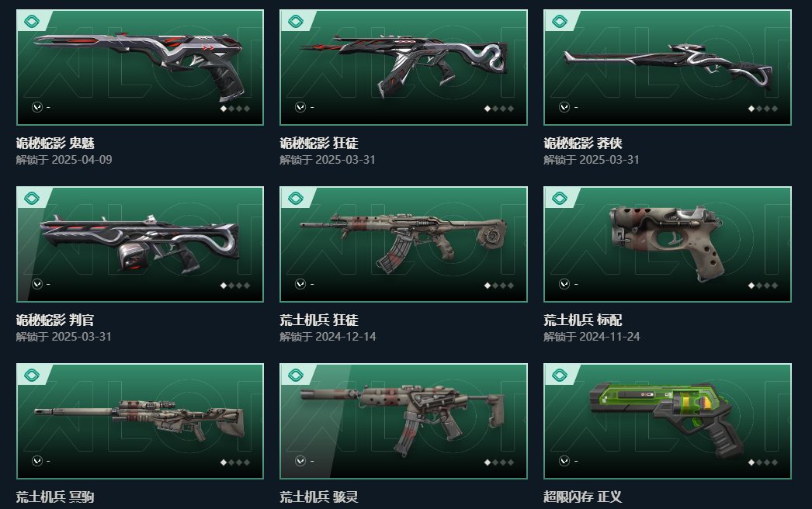Image resolution: width=812 pixels, height=509 pixels.
Task: Click the badge icon on 诡秘蛇影 狂徒 card
Action: click(296, 21)
